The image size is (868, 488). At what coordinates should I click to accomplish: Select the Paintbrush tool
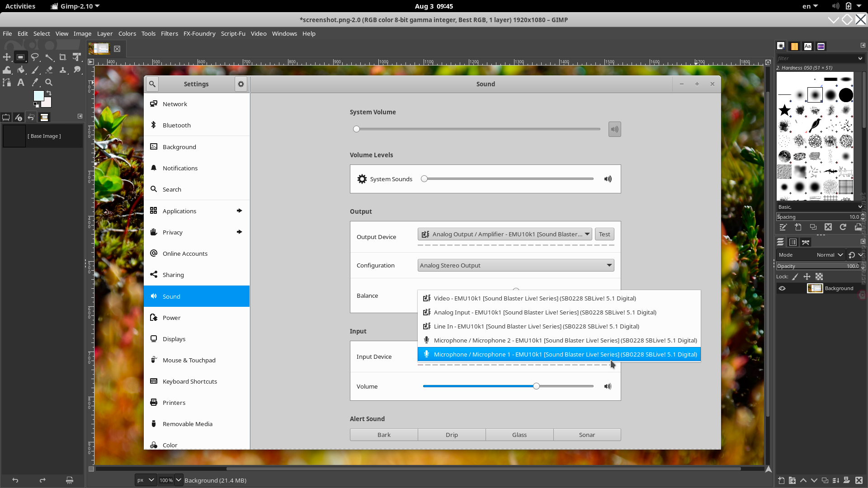click(35, 70)
